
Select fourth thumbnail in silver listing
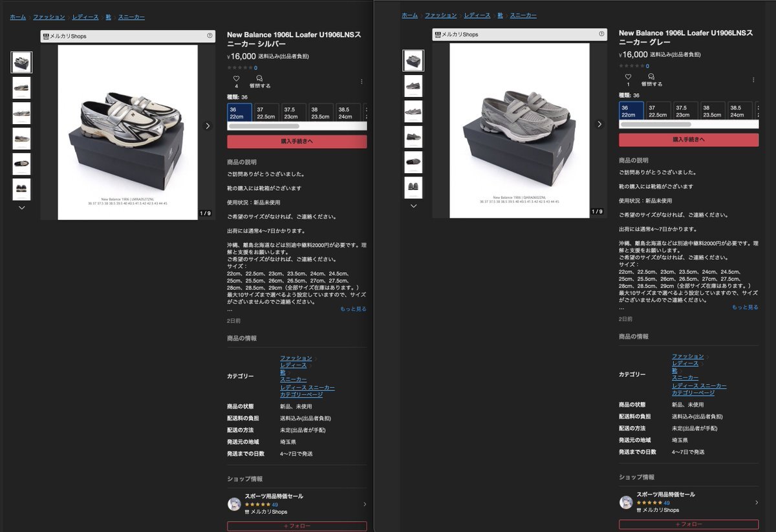[21, 138]
